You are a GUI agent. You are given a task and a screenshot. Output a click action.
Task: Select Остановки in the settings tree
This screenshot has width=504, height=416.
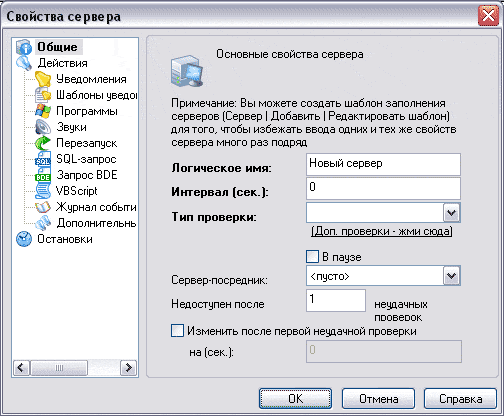click(x=65, y=239)
